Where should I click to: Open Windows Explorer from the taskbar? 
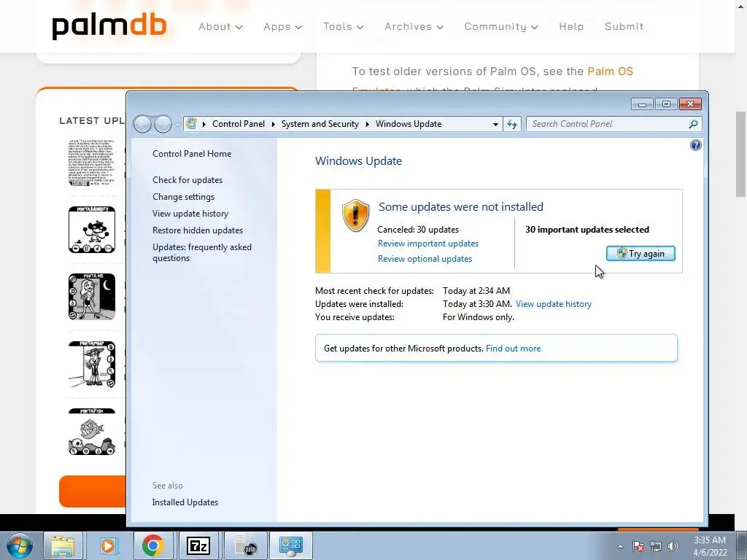pyautogui.click(x=63, y=545)
